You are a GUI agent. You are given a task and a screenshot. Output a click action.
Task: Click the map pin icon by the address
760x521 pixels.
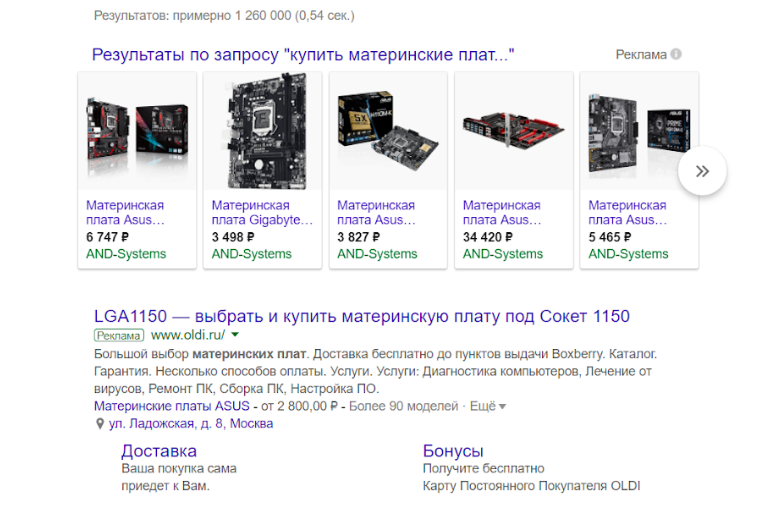(x=100, y=424)
